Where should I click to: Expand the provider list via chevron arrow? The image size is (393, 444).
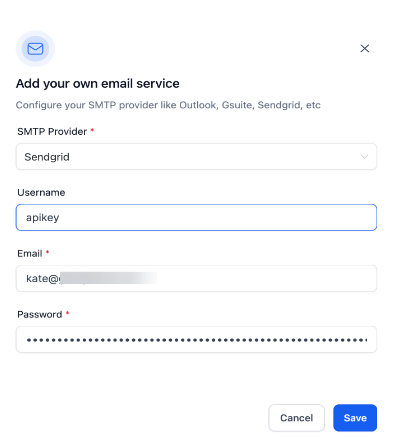tap(364, 157)
